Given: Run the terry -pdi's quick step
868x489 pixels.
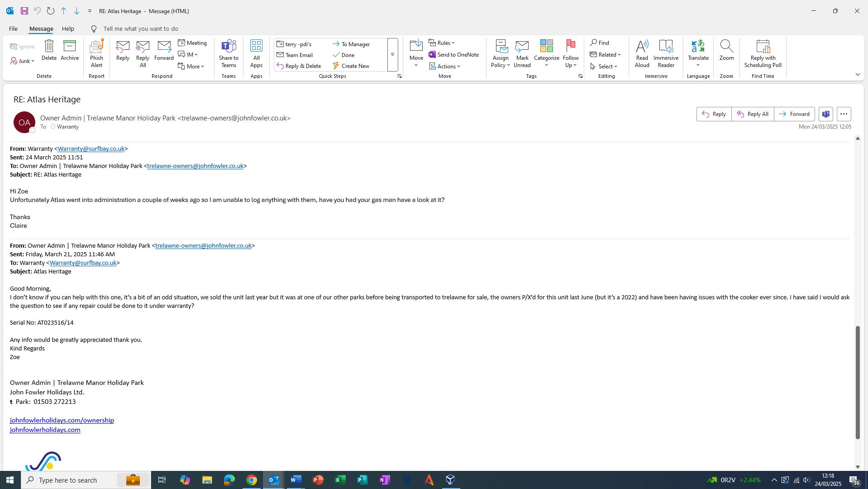Looking at the screenshot, I should [294, 44].
